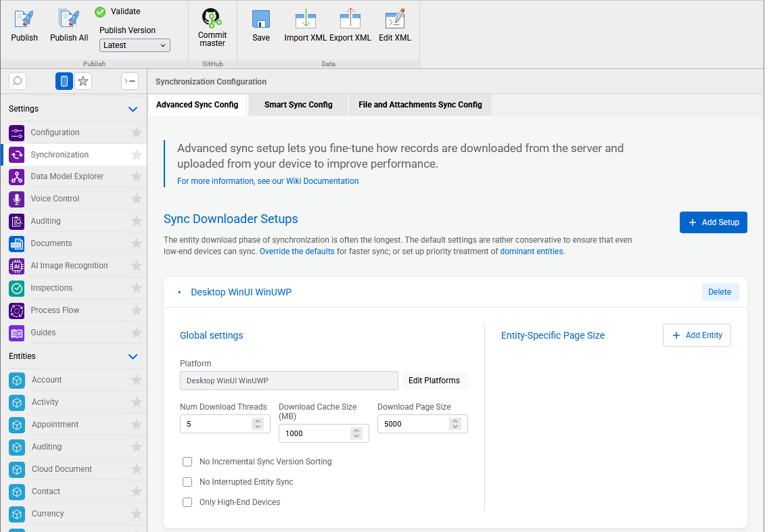Click the Edit XML icon
Viewport: 769px width, 532px height.
pyautogui.click(x=395, y=19)
